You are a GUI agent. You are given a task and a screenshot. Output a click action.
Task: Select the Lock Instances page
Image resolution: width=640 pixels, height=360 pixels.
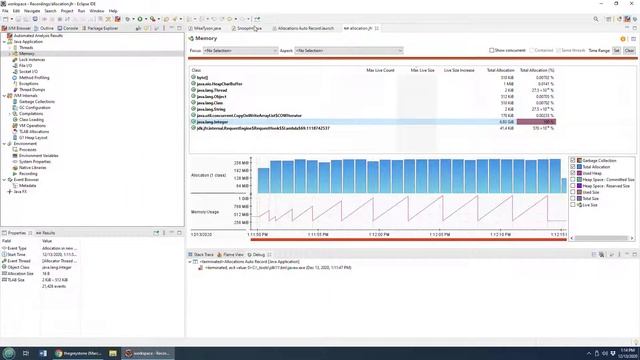31,60
